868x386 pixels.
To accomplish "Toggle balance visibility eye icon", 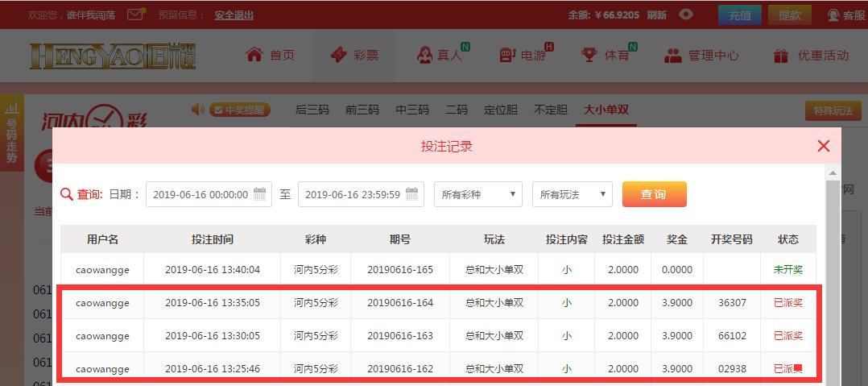I will pyautogui.click(x=685, y=15).
